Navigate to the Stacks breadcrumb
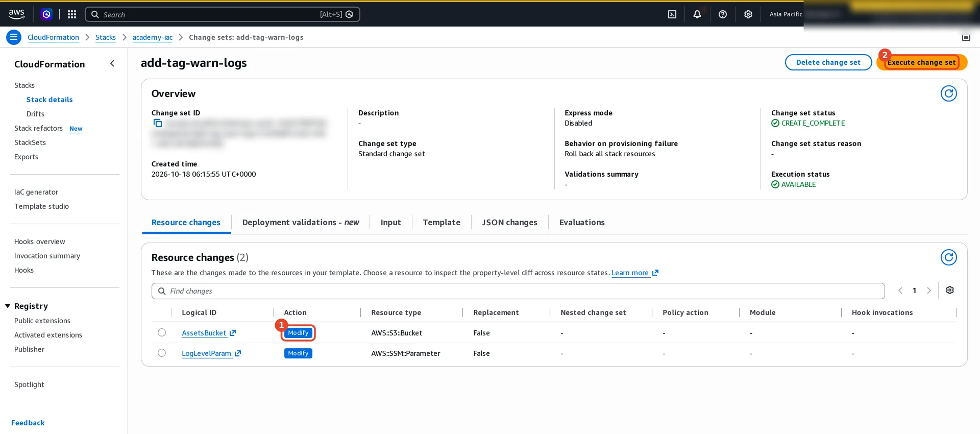 [x=106, y=37]
